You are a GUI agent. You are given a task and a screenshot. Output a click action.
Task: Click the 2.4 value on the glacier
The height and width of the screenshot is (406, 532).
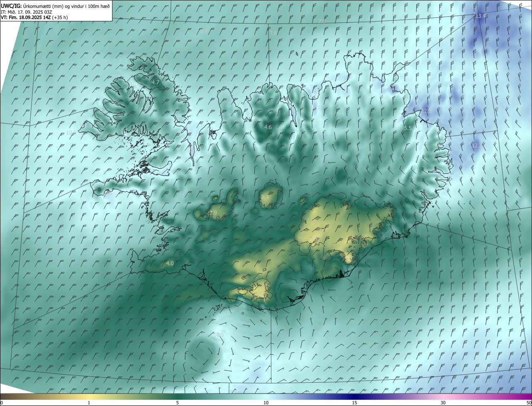(265, 197)
